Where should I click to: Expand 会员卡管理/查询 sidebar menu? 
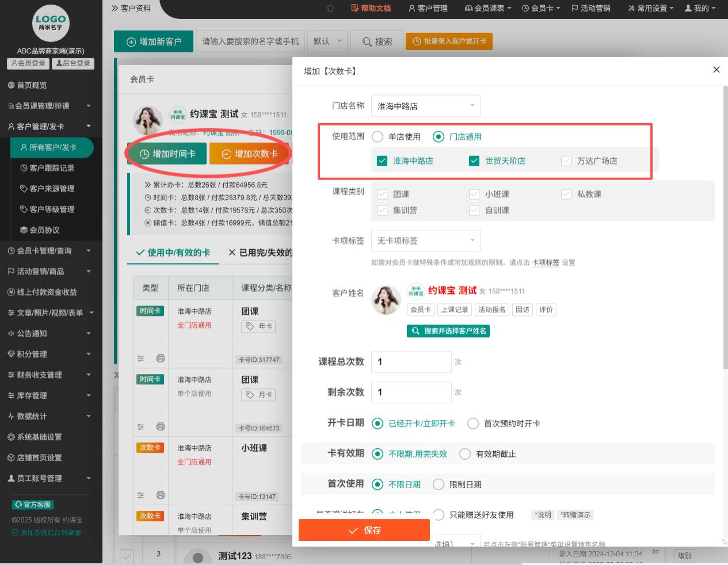click(x=49, y=251)
